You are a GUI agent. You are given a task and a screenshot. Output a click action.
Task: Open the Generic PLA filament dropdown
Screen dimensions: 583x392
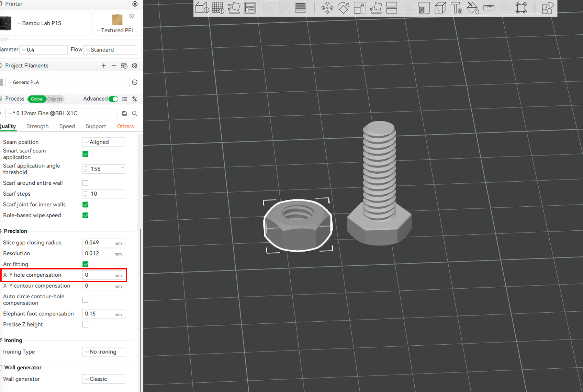[67, 82]
